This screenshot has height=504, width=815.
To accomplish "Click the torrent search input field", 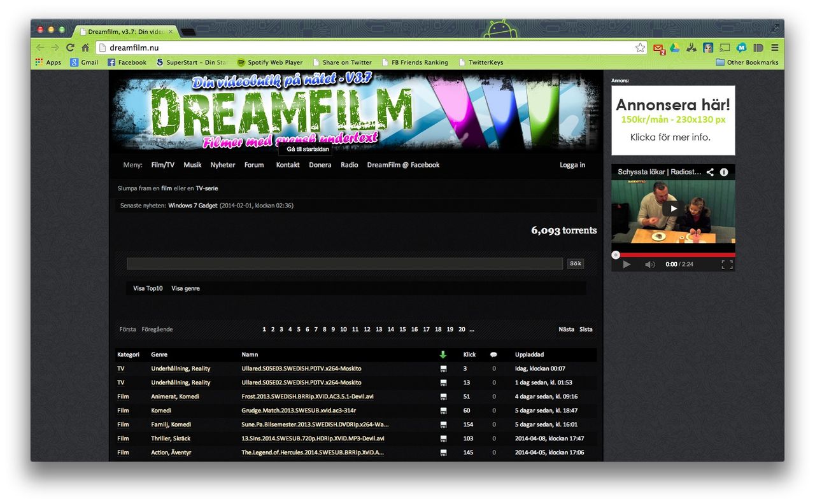I will coord(344,263).
